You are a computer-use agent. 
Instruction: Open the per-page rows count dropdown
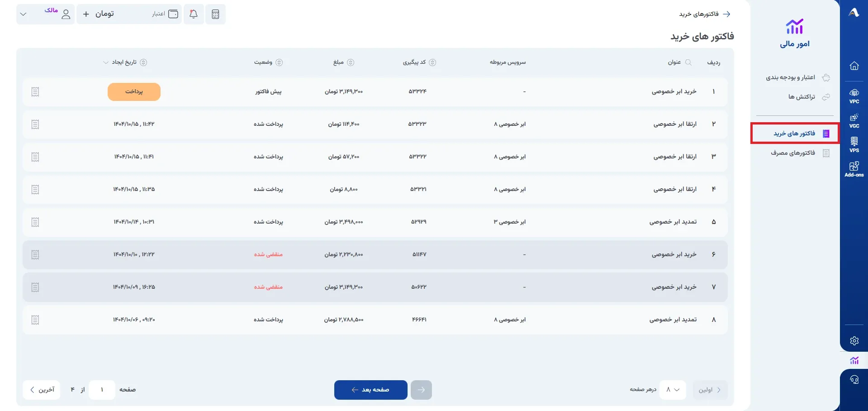(673, 390)
